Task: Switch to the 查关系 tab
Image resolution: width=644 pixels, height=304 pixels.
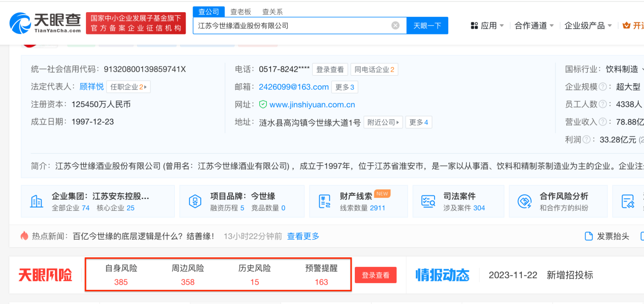Action: (x=272, y=12)
